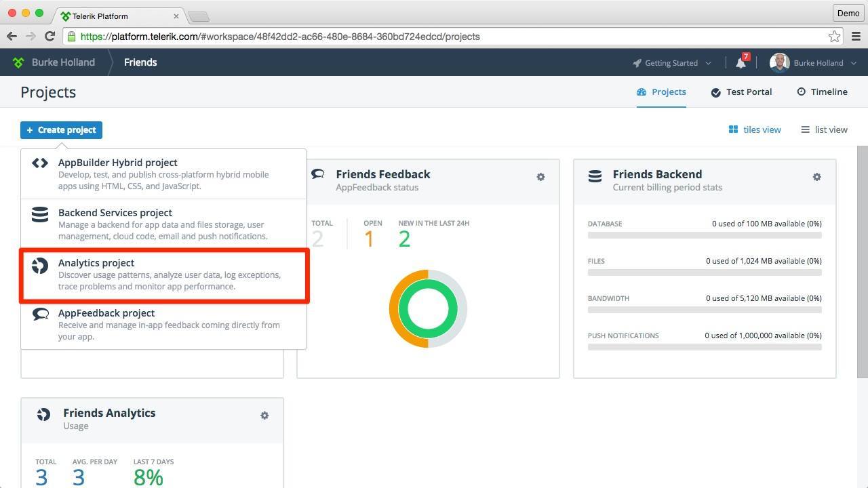Click the Friends Feedback card chat icon

(x=317, y=174)
